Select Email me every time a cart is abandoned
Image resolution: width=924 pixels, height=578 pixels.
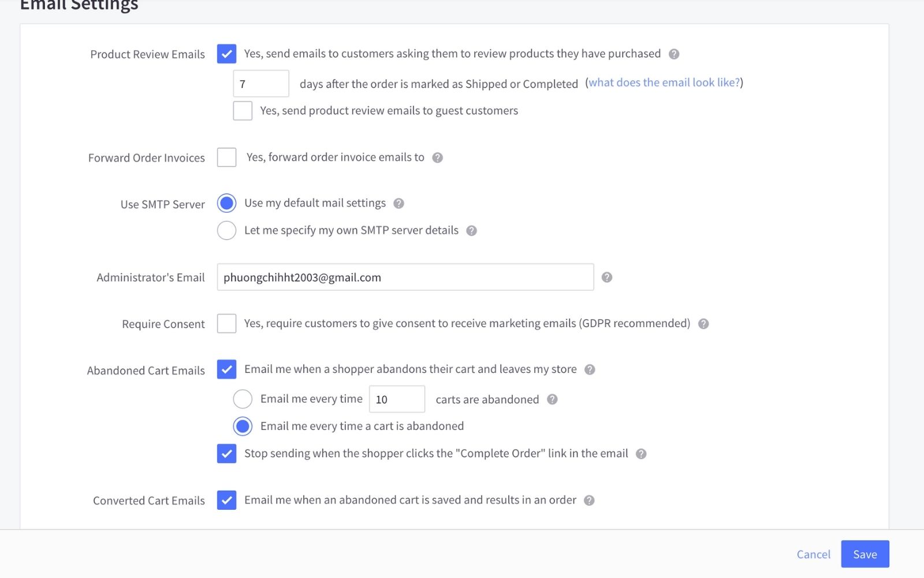[243, 426]
